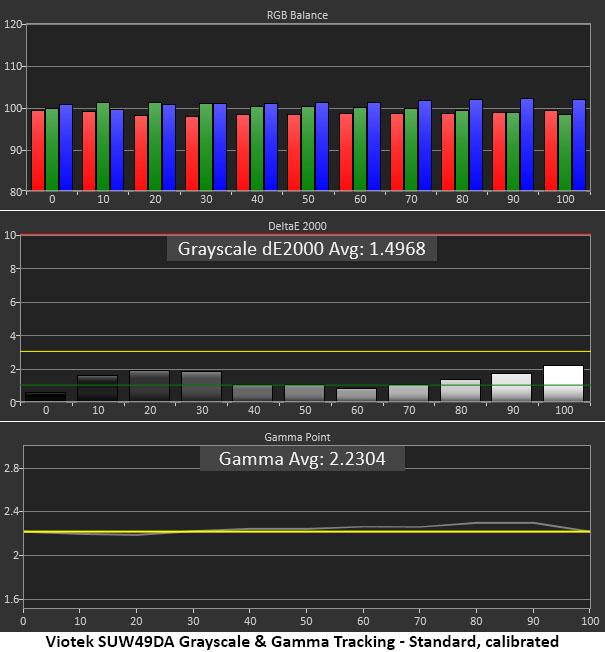Click the Gamma Point chart title
The image size is (605, 652).
click(297, 437)
